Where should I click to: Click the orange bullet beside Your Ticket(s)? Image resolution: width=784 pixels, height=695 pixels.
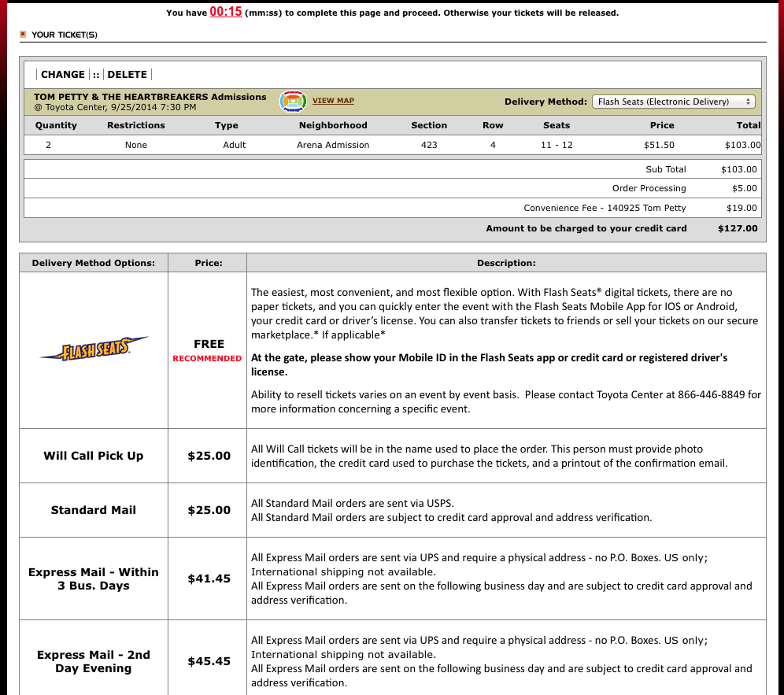pos(23,34)
